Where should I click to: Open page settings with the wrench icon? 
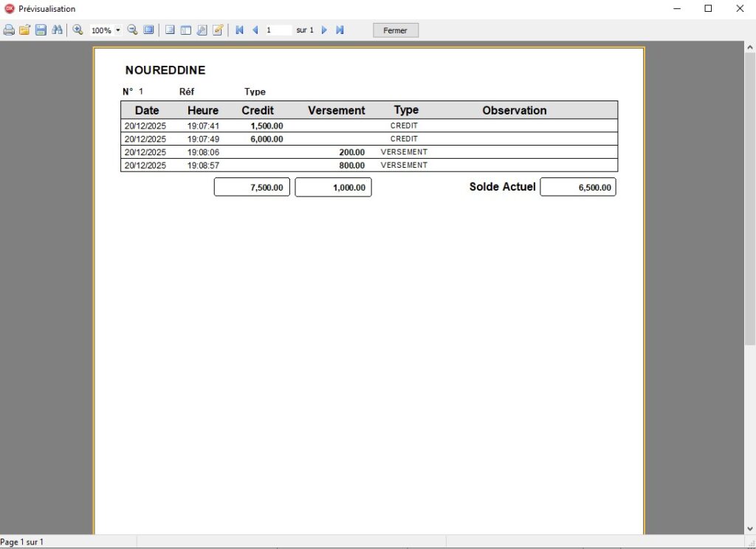coord(202,30)
